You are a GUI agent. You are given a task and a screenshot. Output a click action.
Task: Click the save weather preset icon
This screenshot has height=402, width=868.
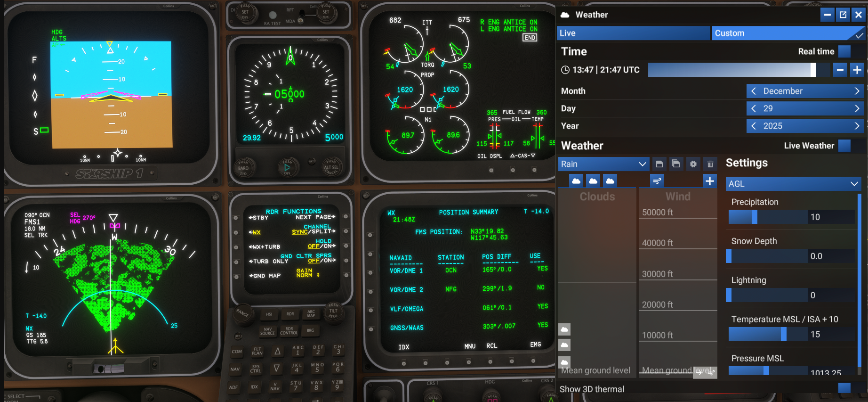(x=659, y=164)
